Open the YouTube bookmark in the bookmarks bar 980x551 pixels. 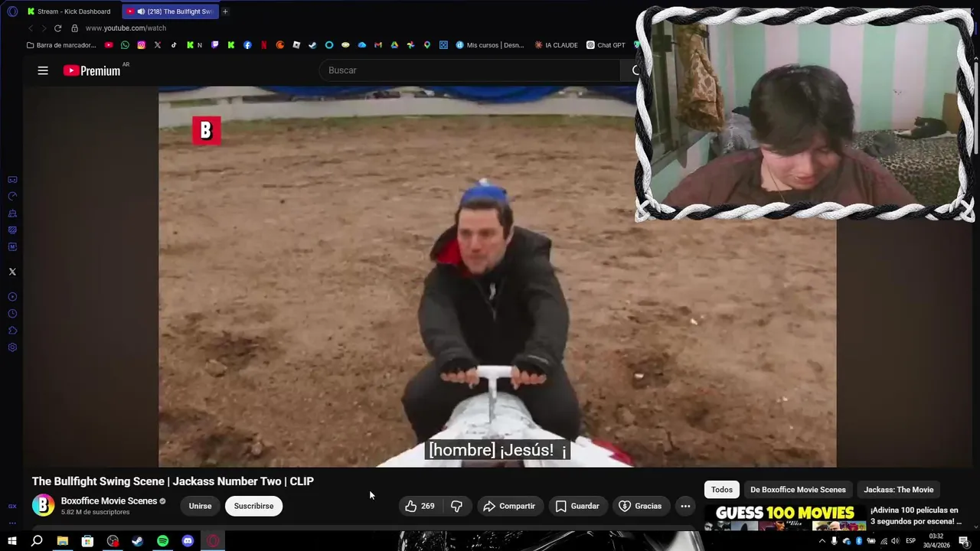[x=109, y=45]
